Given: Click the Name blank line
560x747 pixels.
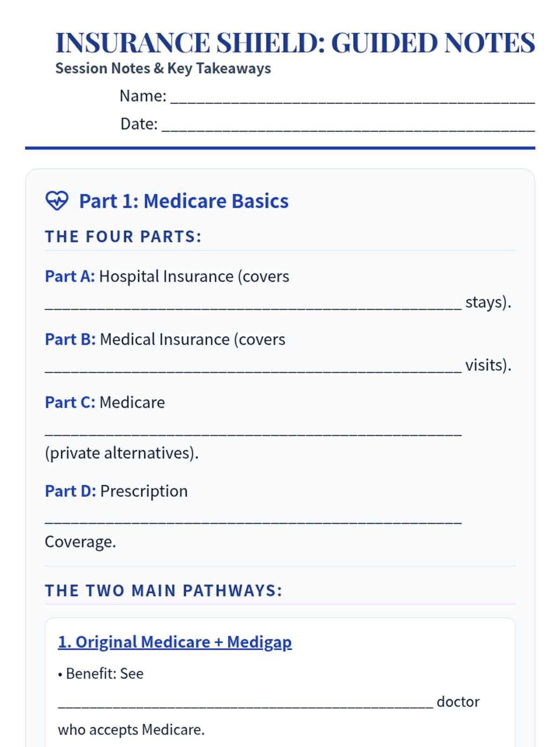Looking at the screenshot, I should point(352,97).
